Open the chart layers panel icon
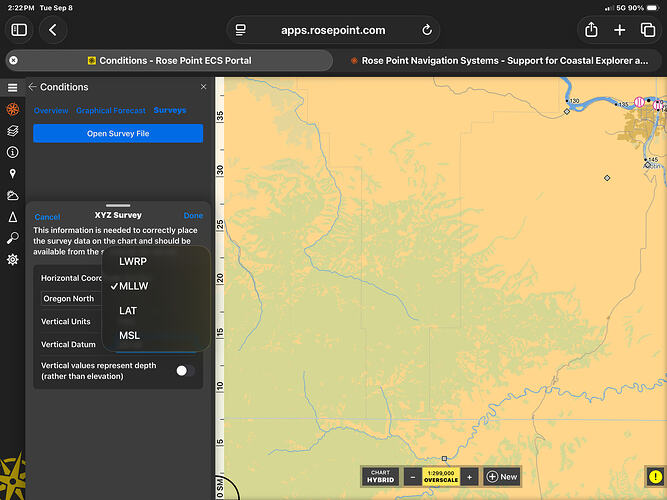 (13, 131)
